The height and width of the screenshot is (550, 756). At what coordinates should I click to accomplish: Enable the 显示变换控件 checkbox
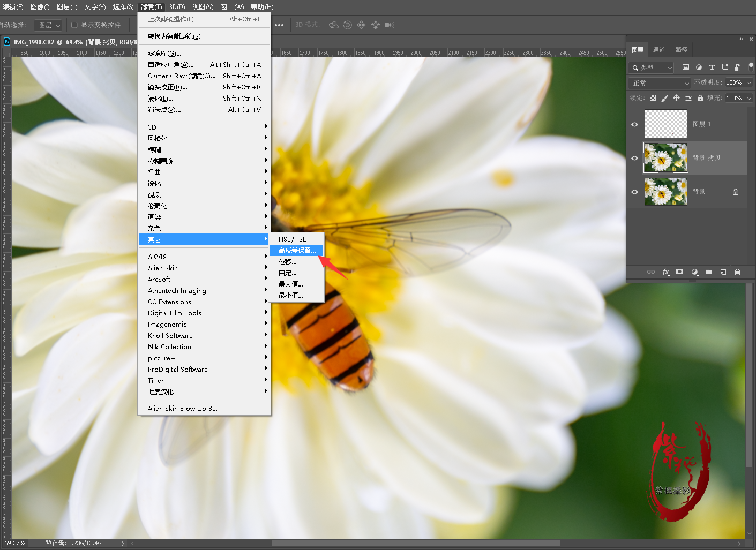[74, 25]
